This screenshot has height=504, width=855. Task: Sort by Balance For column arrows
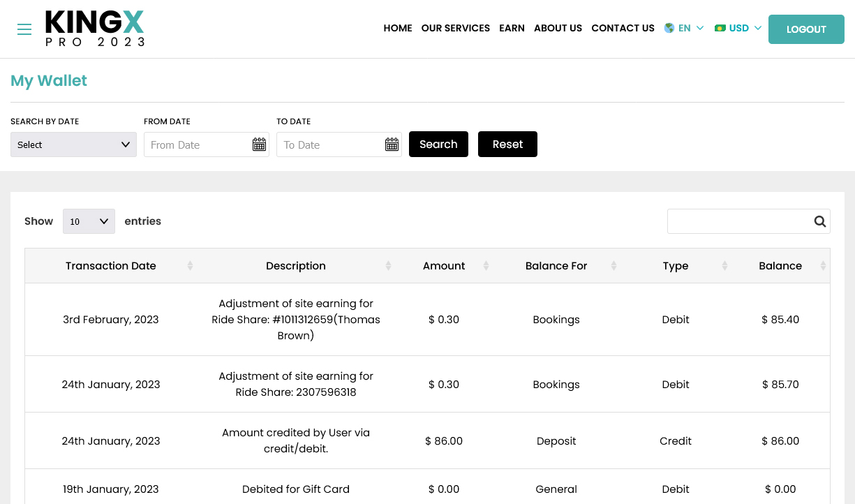click(614, 266)
